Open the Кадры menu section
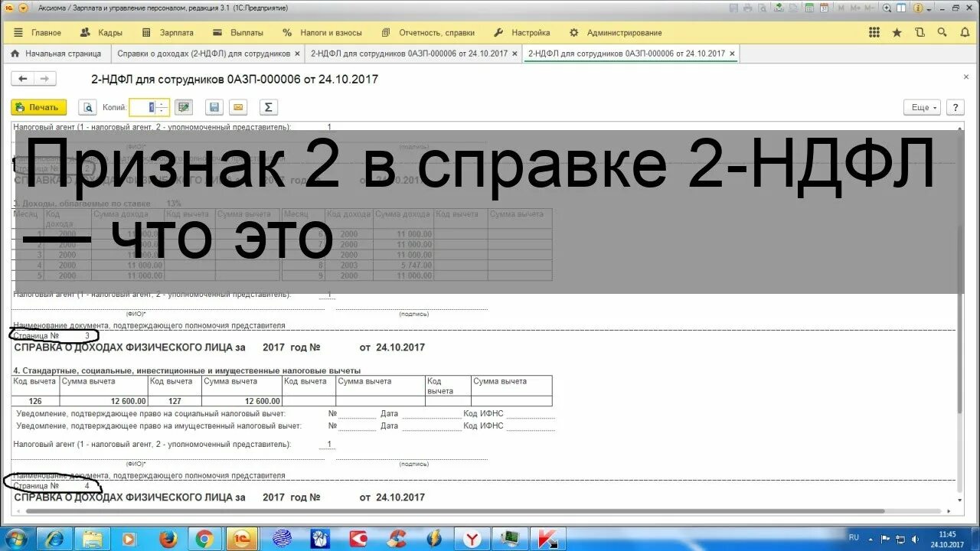980x551 pixels. click(x=102, y=33)
